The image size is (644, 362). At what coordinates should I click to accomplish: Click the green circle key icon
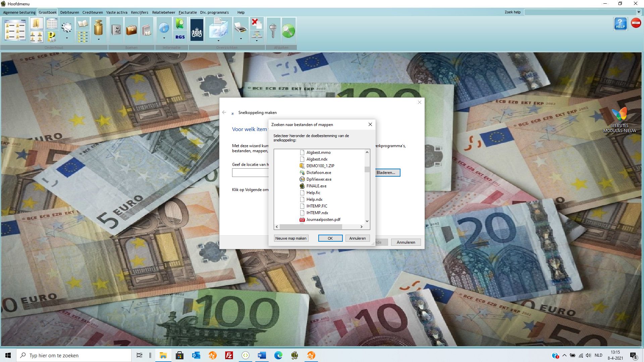288,31
